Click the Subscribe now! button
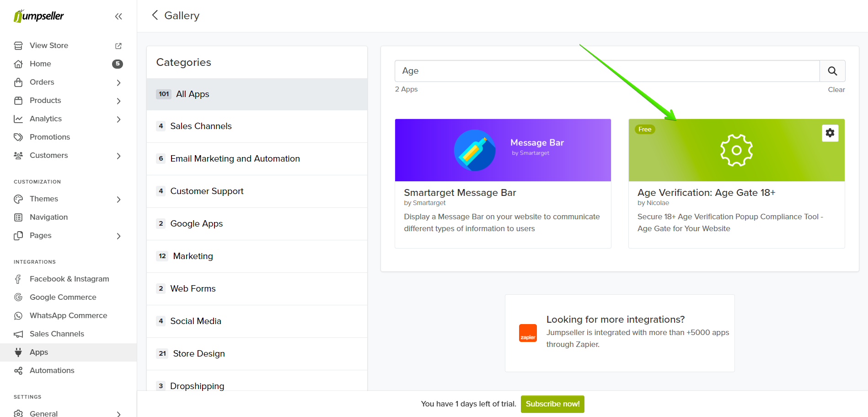The width and height of the screenshot is (868, 417). 552,404
